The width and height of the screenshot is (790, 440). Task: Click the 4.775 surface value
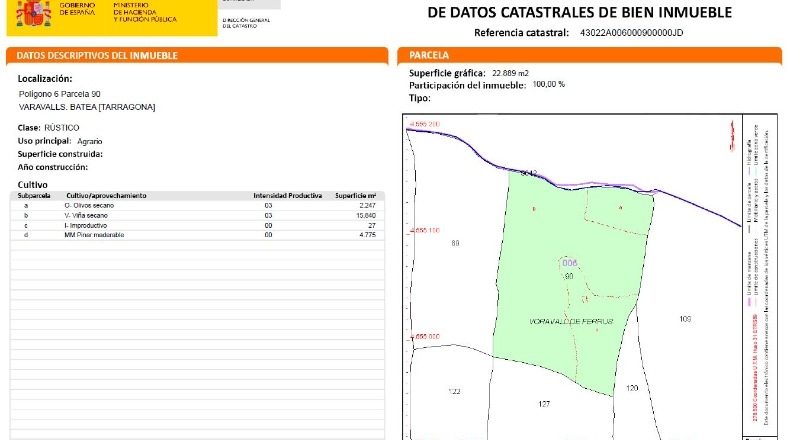pyautogui.click(x=367, y=235)
